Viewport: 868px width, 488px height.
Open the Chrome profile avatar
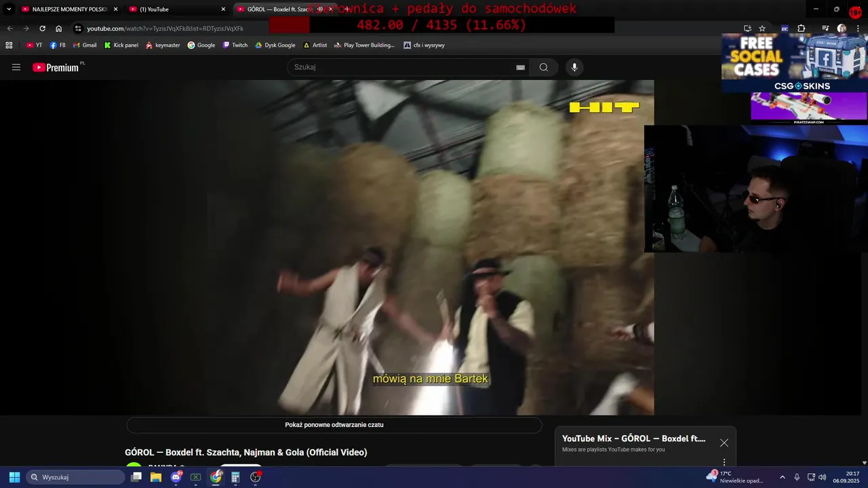click(x=842, y=28)
